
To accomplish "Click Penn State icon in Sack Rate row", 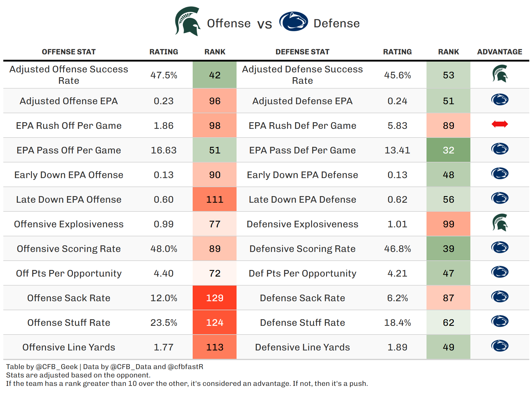I will pyautogui.click(x=500, y=297).
